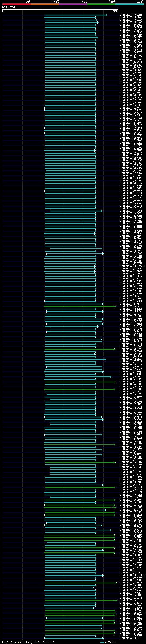
Task: Open hit UniRef100_Q2B2K9
Action: 131,615
